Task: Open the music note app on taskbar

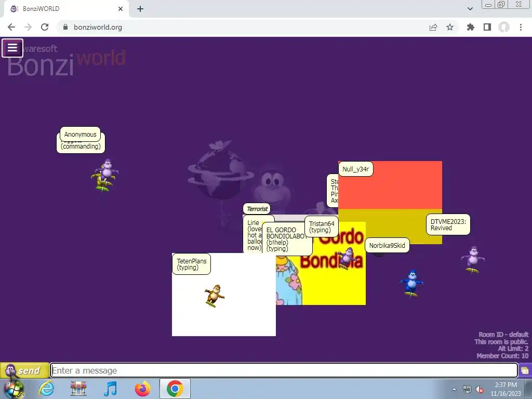Action: pos(110,389)
